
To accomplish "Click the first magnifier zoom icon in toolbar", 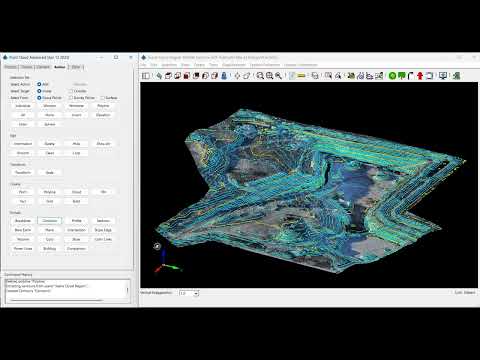I will tap(260, 76).
